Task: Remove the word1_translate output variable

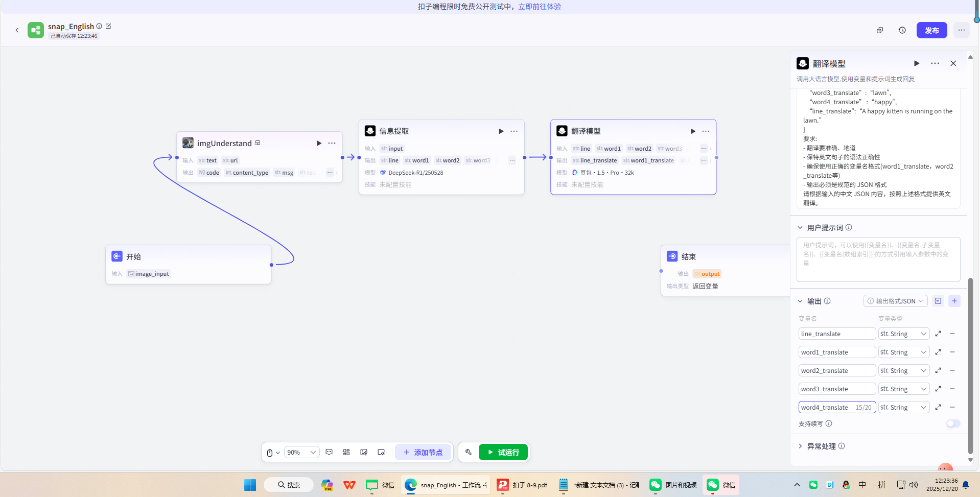Action: (952, 352)
